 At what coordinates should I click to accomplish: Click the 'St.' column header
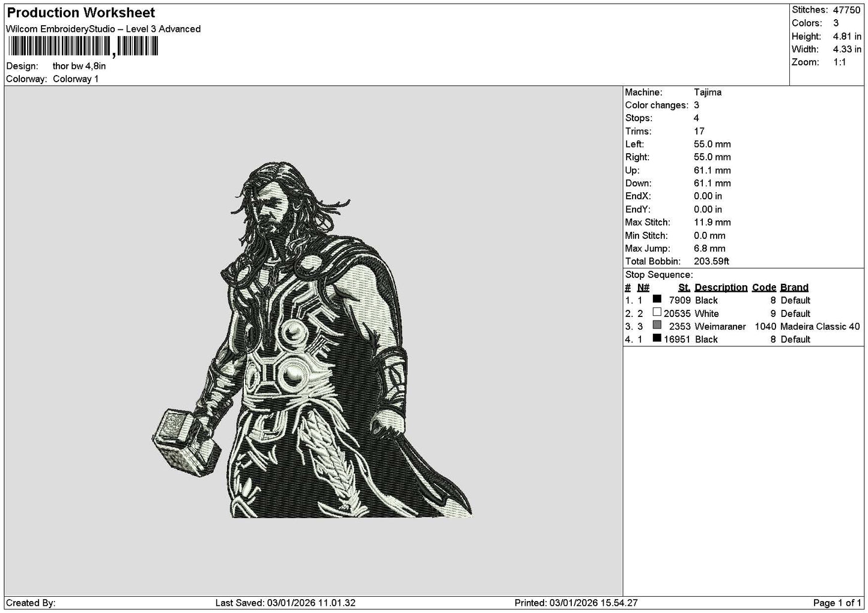click(x=684, y=288)
